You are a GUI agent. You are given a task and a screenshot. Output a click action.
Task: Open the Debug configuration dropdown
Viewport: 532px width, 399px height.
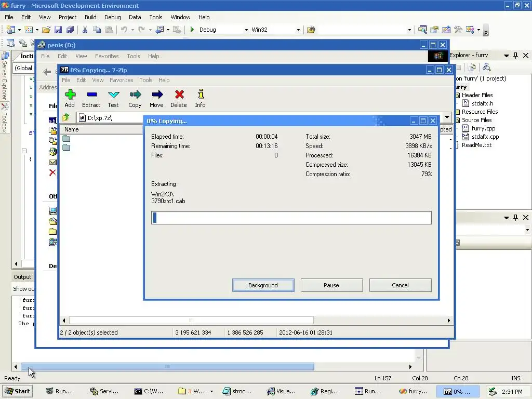click(246, 30)
